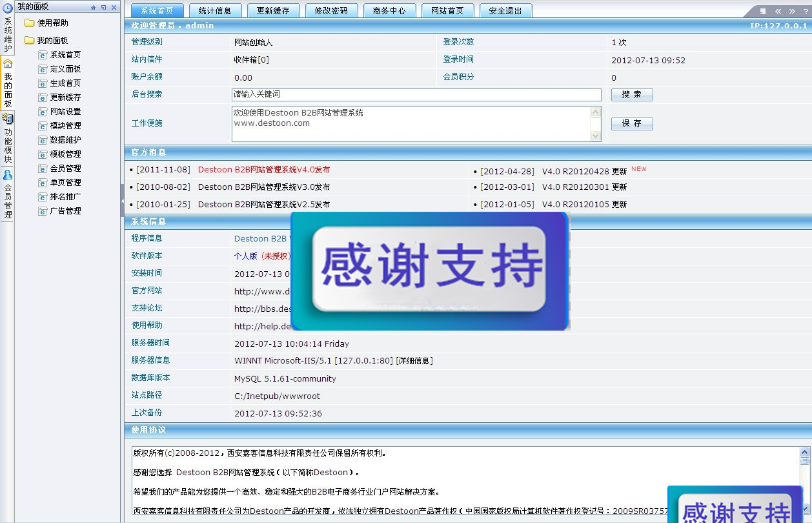Select the 我的面板 side tab house icon
Screen dimensions: 812x523
8,63
